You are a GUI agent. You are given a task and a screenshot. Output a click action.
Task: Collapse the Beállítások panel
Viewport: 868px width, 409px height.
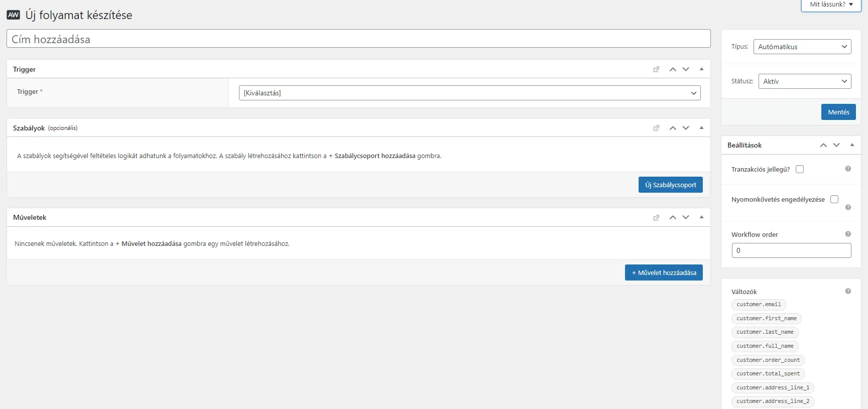coord(852,145)
